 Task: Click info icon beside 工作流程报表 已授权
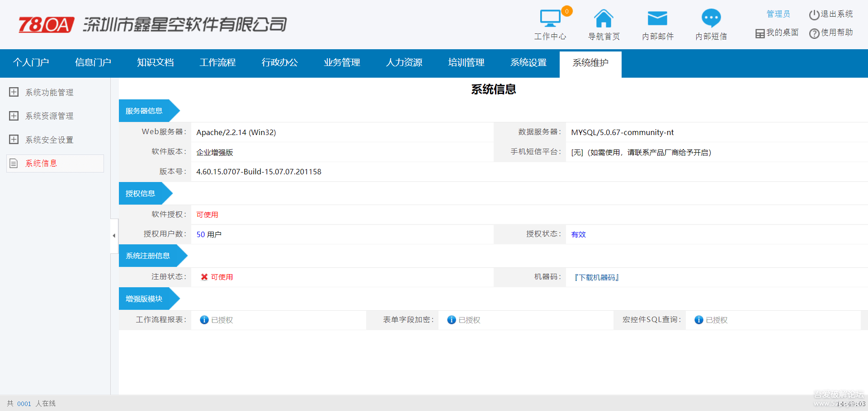tap(204, 320)
